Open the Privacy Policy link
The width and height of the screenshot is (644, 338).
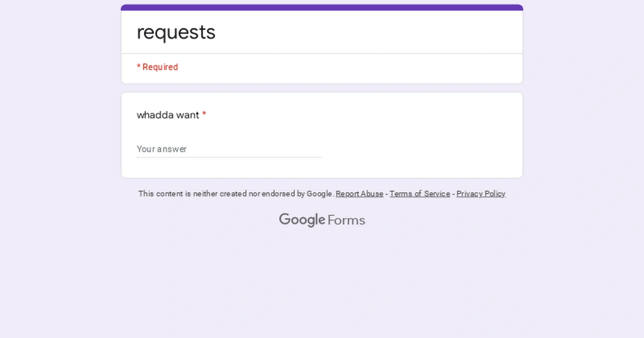click(480, 194)
